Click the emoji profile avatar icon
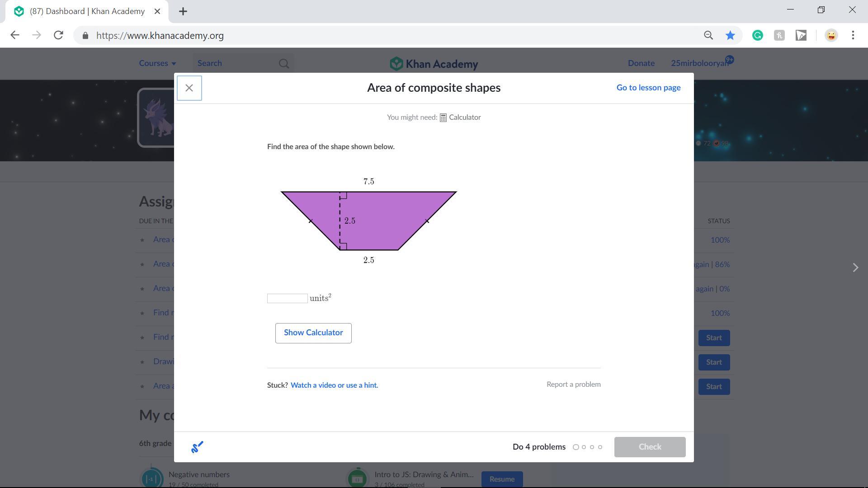The height and width of the screenshot is (488, 868). (x=831, y=35)
